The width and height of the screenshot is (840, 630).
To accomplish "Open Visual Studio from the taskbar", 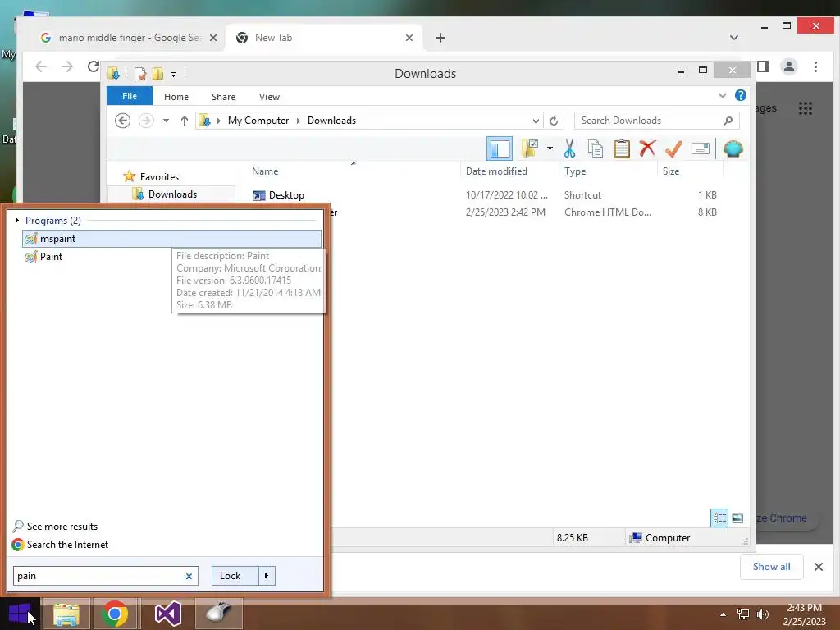I will click(167, 614).
